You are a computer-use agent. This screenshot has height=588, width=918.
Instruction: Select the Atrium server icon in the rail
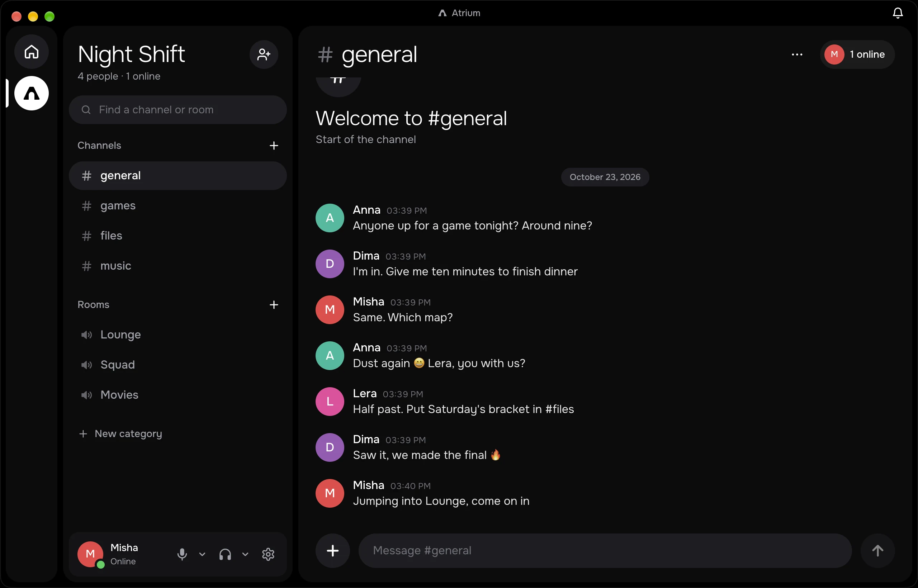[x=31, y=93]
